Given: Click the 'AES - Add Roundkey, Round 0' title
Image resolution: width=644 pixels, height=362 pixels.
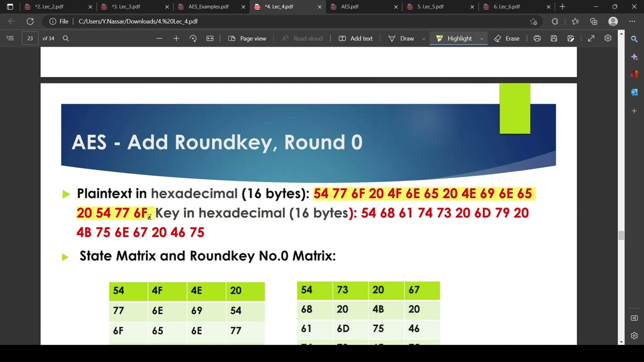Looking at the screenshot, I should pos(217,142).
